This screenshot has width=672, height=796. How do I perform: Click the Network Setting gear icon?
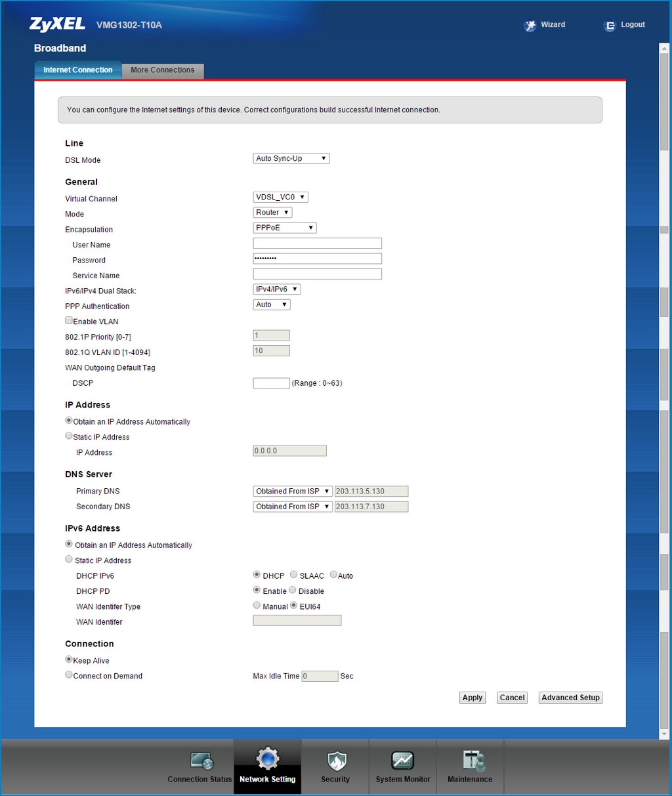(x=268, y=759)
